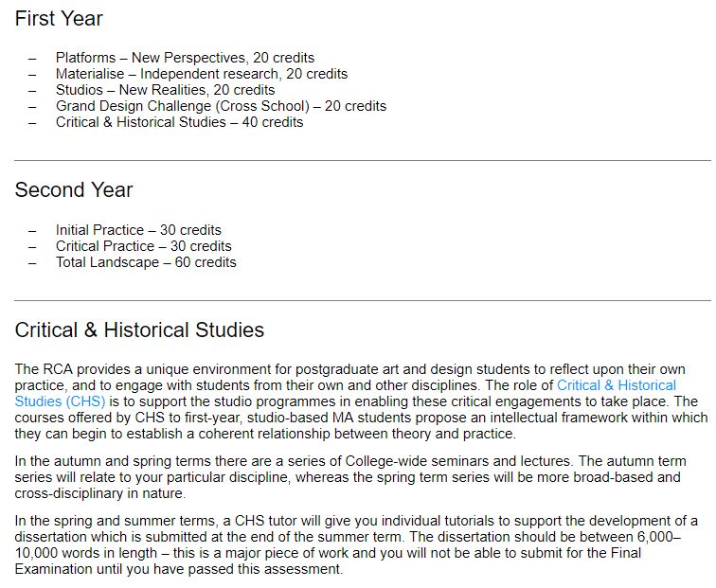716x588 pixels.
Task: Select the 40 credits Critical & Historical Studies item
Action: 179,122
